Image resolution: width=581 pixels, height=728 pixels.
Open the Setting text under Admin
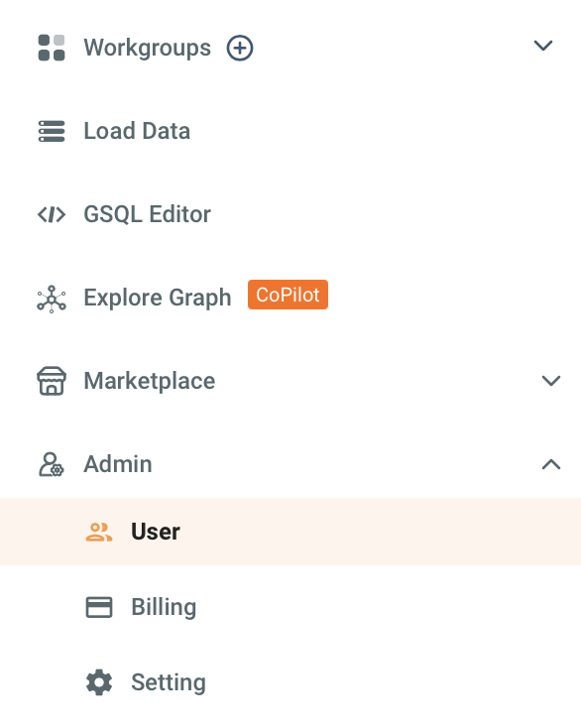tap(169, 682)
